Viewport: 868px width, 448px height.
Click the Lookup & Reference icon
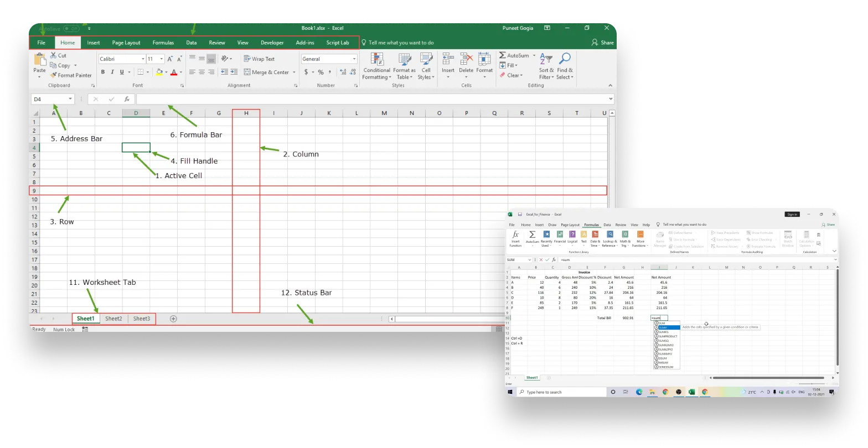(x=609, y=234)
